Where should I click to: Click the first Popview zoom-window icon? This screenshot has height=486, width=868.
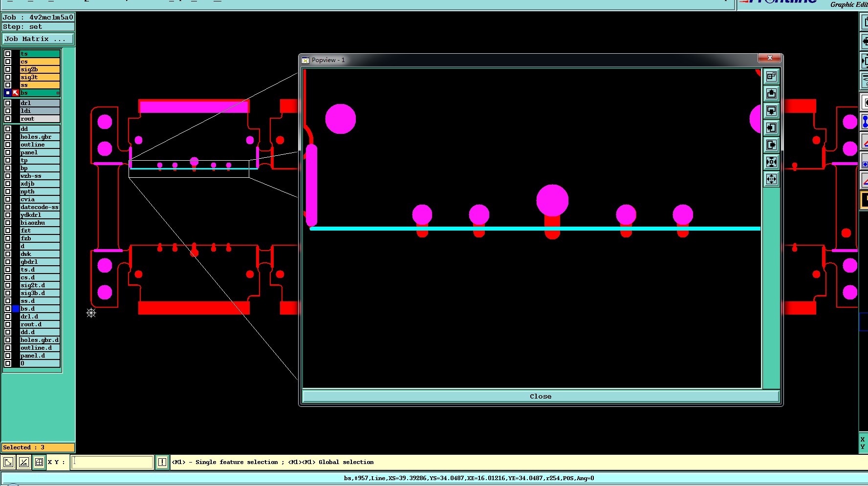coord(771,76)
